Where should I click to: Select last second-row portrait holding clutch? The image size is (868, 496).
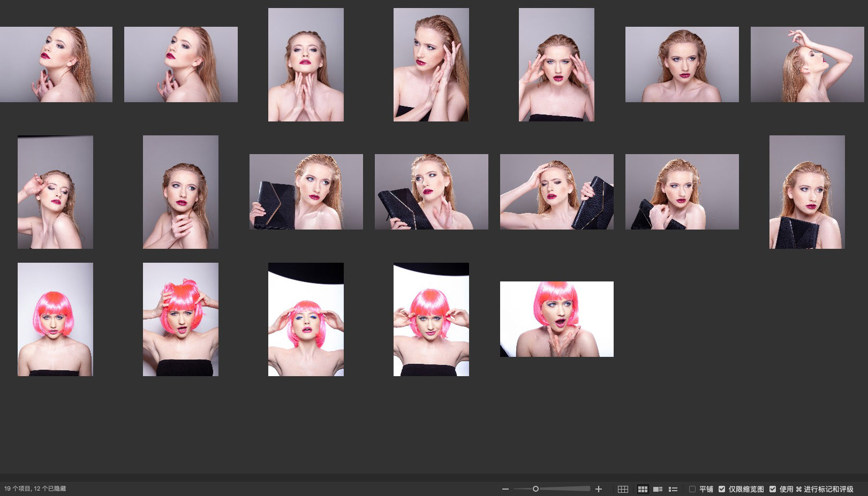pyautogui.click(x=807, y=192)
